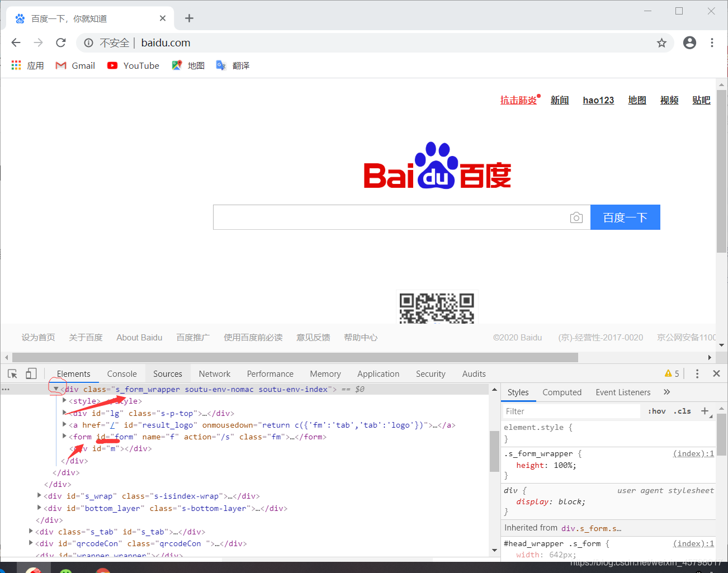728x573 pixels.
Task: Switch to the Sources tab
Action: 168,374
